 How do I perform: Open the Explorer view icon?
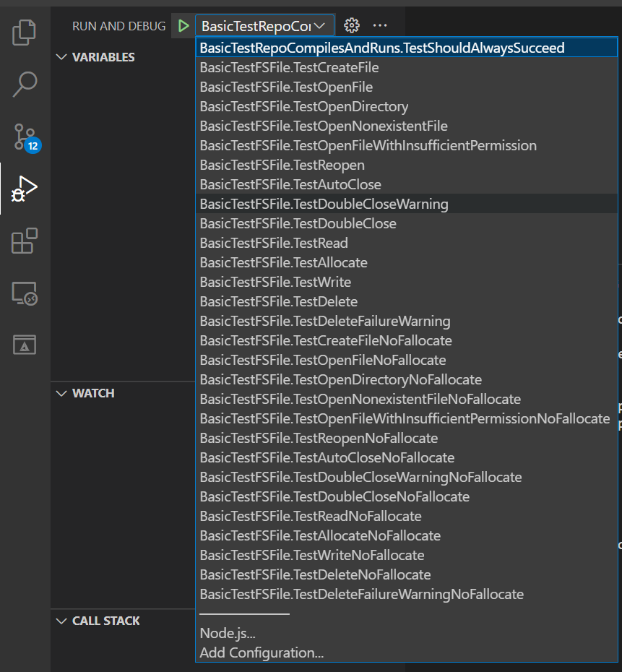[x=25, y=33]
